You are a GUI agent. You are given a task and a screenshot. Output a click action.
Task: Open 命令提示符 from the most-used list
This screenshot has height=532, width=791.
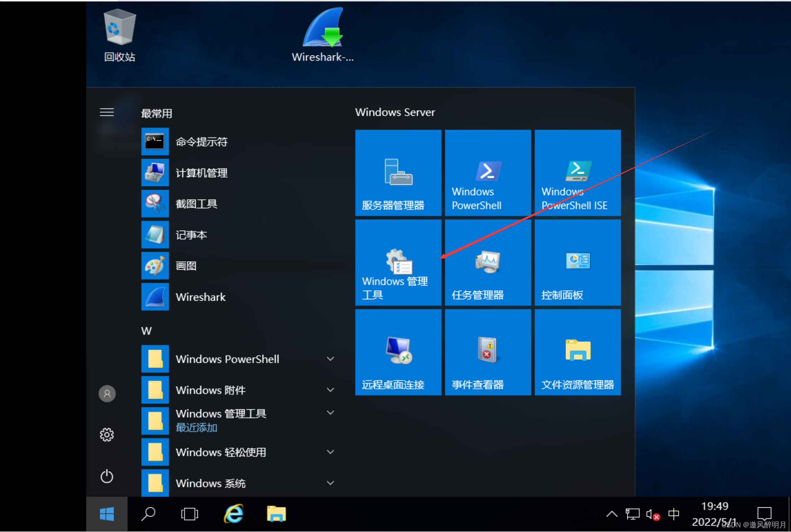coord(202,142)
